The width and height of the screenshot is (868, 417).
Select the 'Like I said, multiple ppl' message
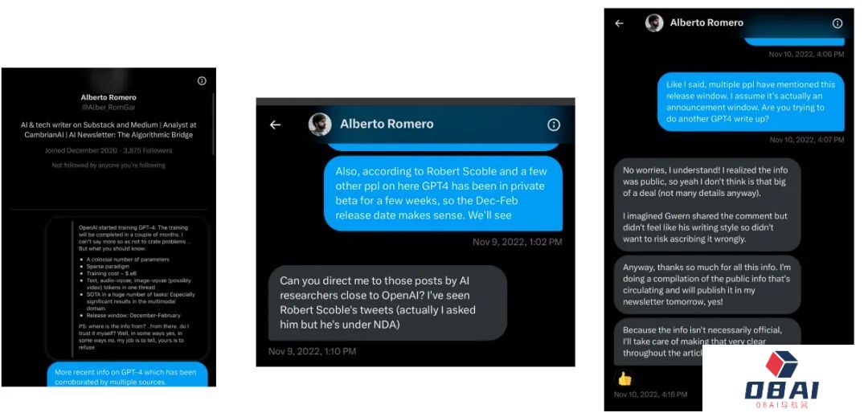[751, 102]
